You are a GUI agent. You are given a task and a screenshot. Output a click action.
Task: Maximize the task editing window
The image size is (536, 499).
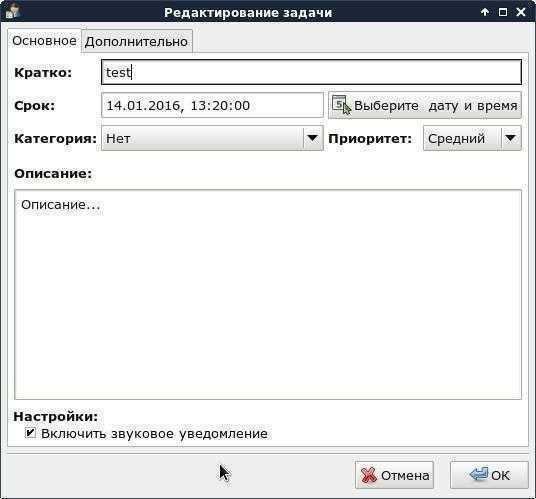[x=503, y=12]
